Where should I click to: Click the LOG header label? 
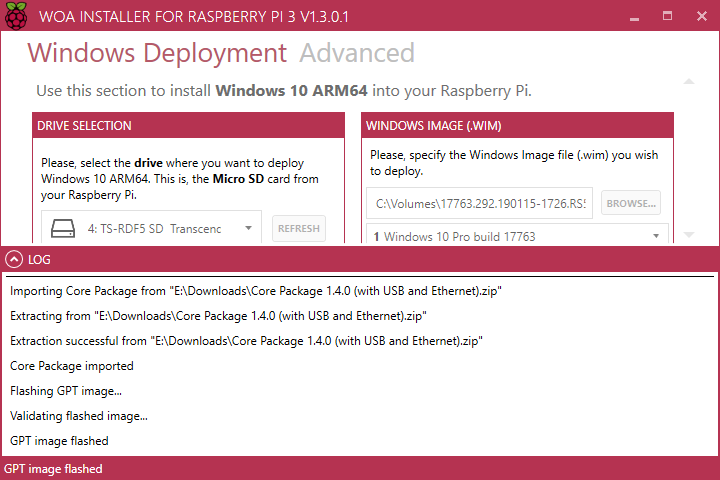click(x=39, y=260)
